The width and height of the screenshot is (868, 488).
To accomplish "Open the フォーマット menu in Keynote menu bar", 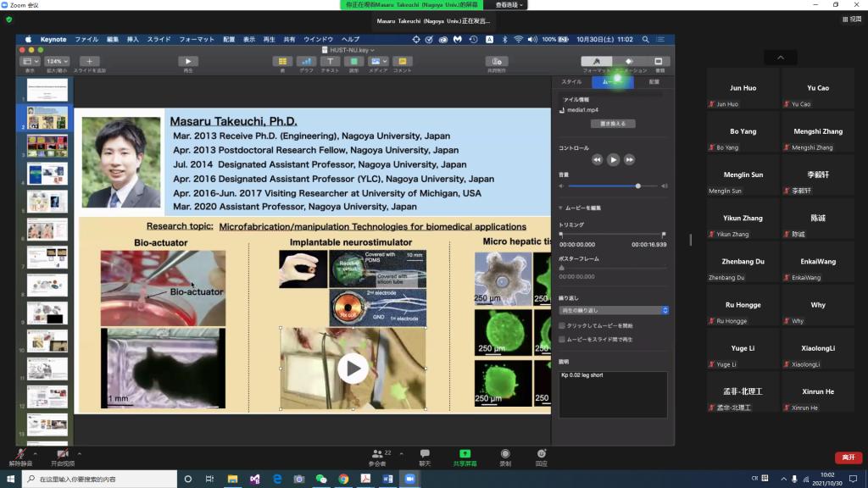I will [x=196, y=39].
